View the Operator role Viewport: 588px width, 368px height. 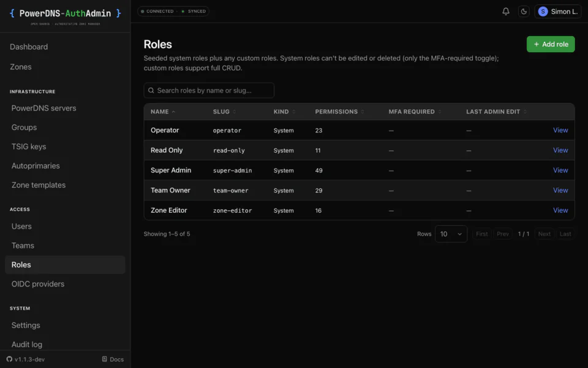[x=560, y=130]
